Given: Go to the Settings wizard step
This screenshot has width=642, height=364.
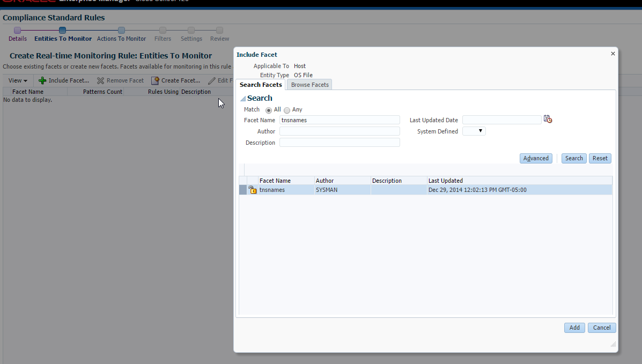Looking at the screenshot, I should (191, 35).
